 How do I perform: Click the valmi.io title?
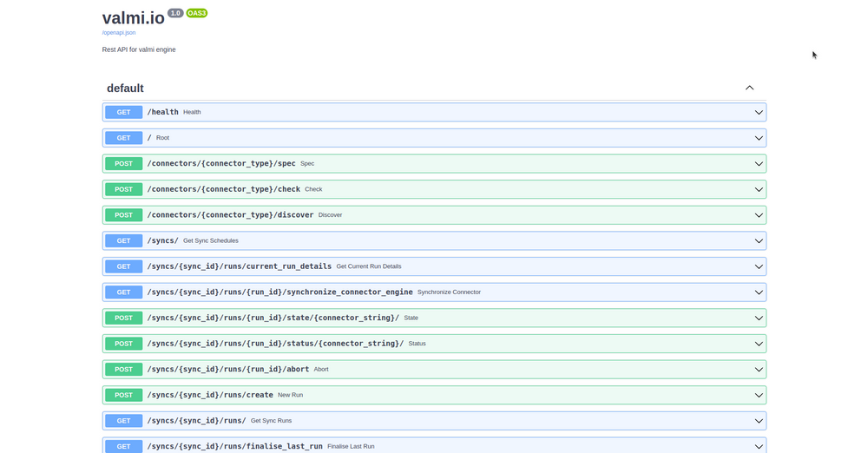tap(134, 18)
